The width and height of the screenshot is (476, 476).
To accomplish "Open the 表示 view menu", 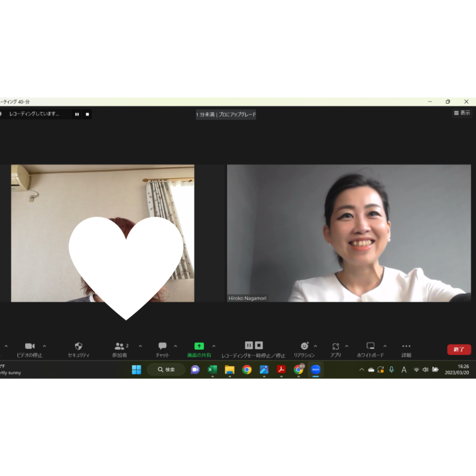I will pos(462,113).
